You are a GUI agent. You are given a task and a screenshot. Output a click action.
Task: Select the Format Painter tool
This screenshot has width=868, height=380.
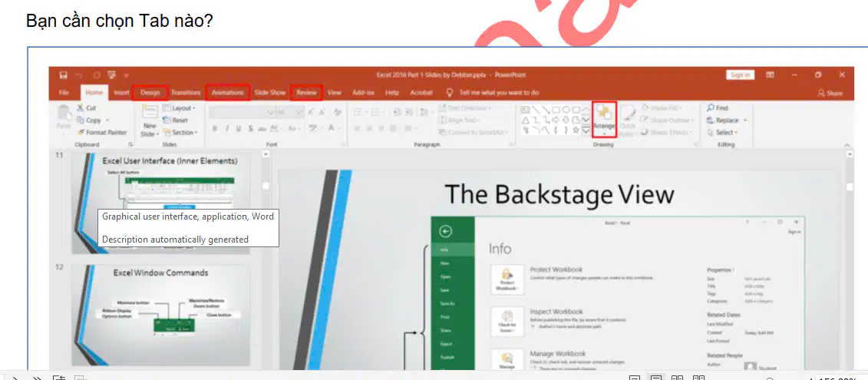click(102, 132)
